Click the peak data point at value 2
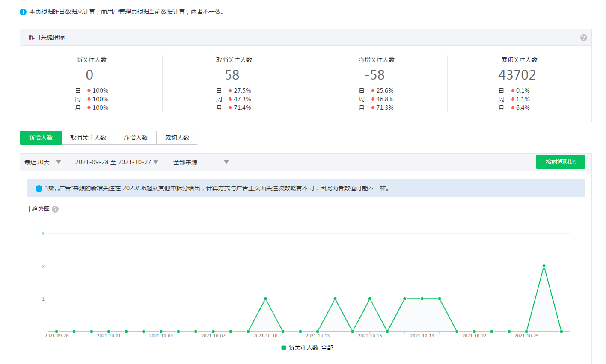The height and width of the screenshot is (364, 606). tap(544, 266)
